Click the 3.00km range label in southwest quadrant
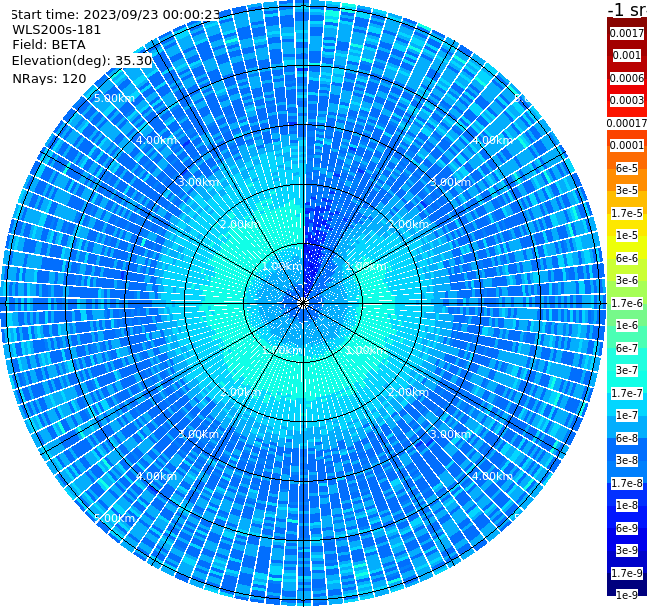Image resolution: width=647 pixels, height=607 pixels. click(x=198, y=434)
